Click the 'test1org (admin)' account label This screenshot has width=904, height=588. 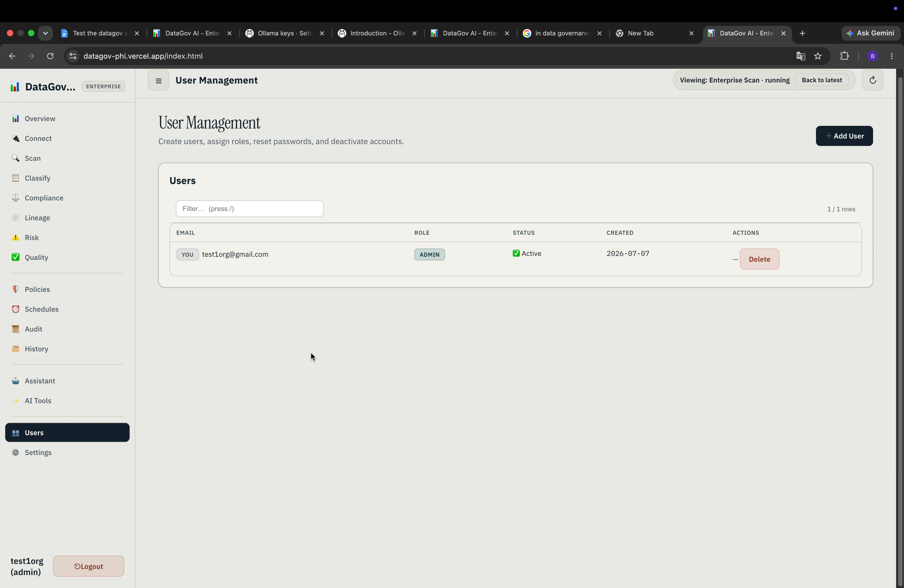(27, 566)
